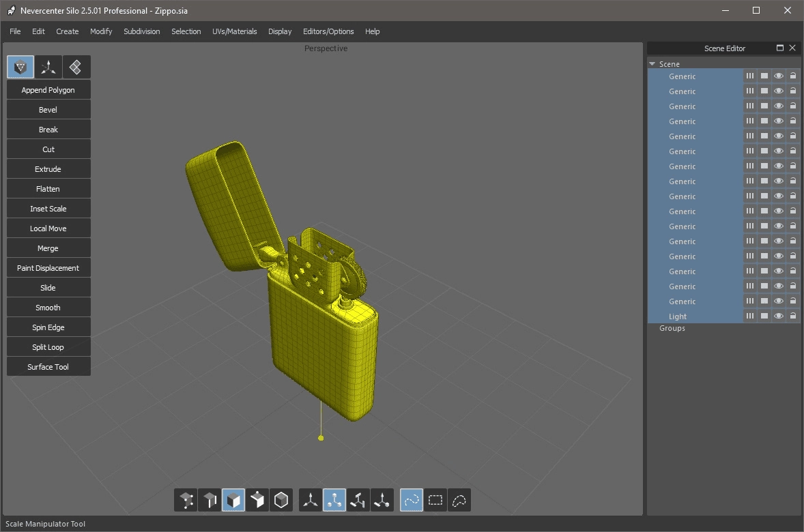
Task: Select the modeling tools cube tab icon
Action: pos(20,67)
